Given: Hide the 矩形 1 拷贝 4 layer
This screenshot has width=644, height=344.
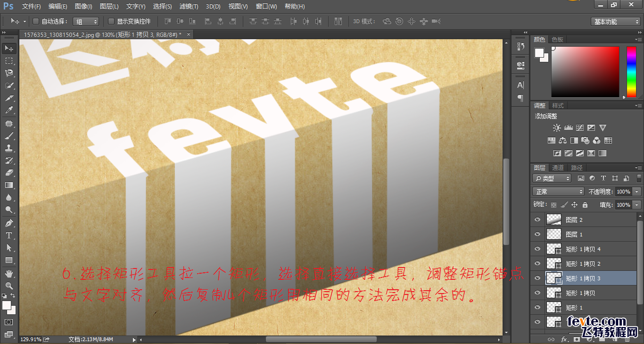Looking at the screenshot, I should [x=537, y=249].
